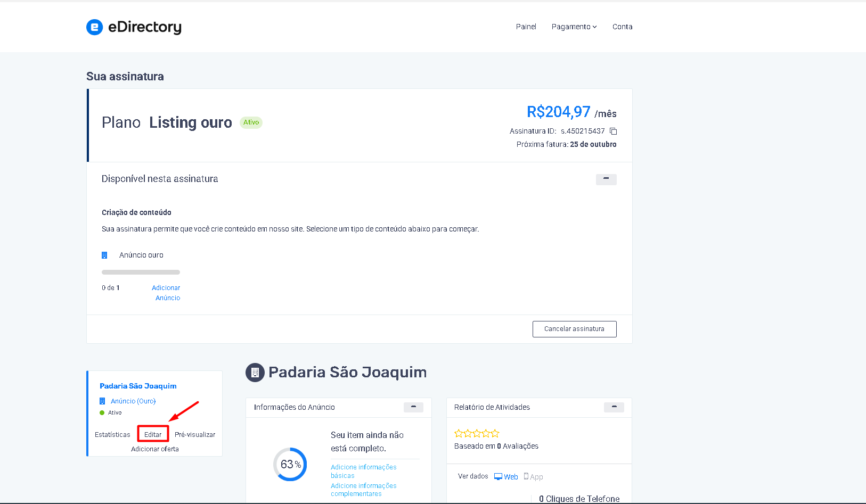
Task: Open the Conta menu item
Action: tap(622, 27)
